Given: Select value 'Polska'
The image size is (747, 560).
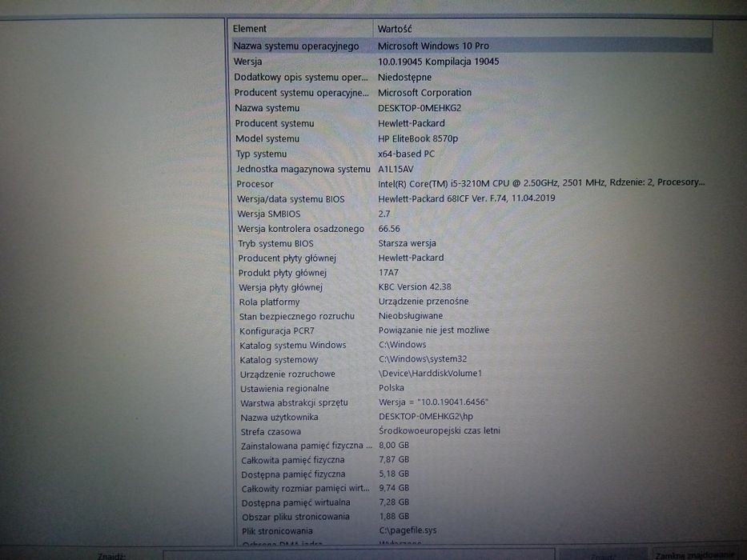Looking at the screenshot, I should click(392, 388).
